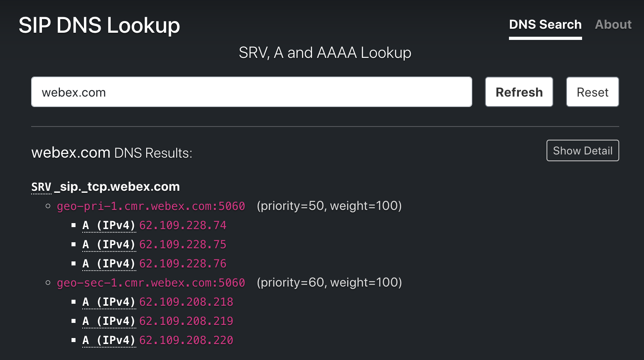The width and height of the screenshot is (644, 360).
Task: Click IP address 62.109.208.220
Action: [186, 340]
